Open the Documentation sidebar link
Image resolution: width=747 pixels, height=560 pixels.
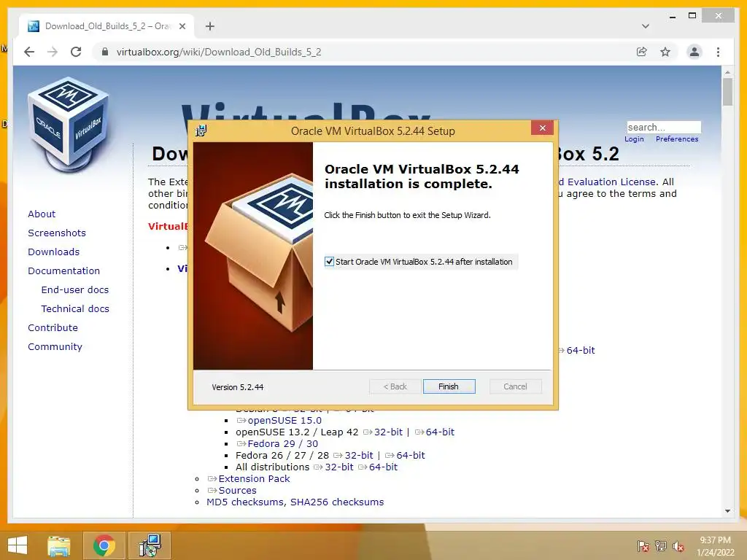click(x=64, y=271)
